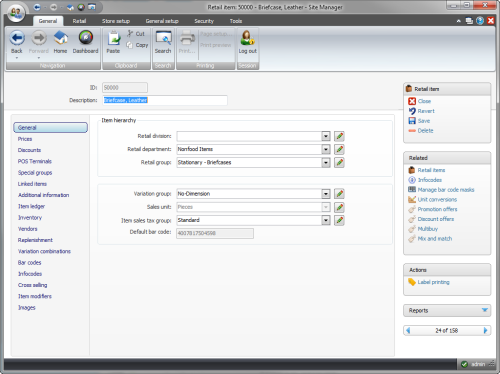The width and height of the screenshot is (500, 374).
Task: Open the Item ledger section
Action: pyautogui.click(x=31, y=206)
